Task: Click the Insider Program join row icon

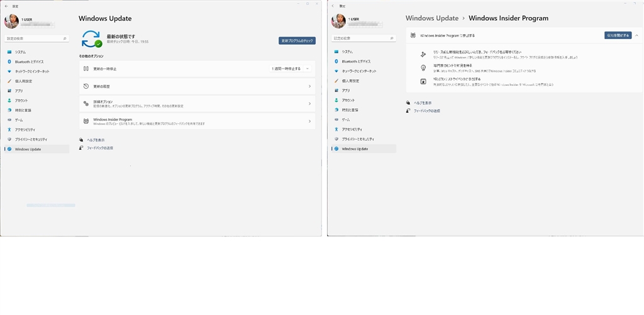Action: (413, 35)
